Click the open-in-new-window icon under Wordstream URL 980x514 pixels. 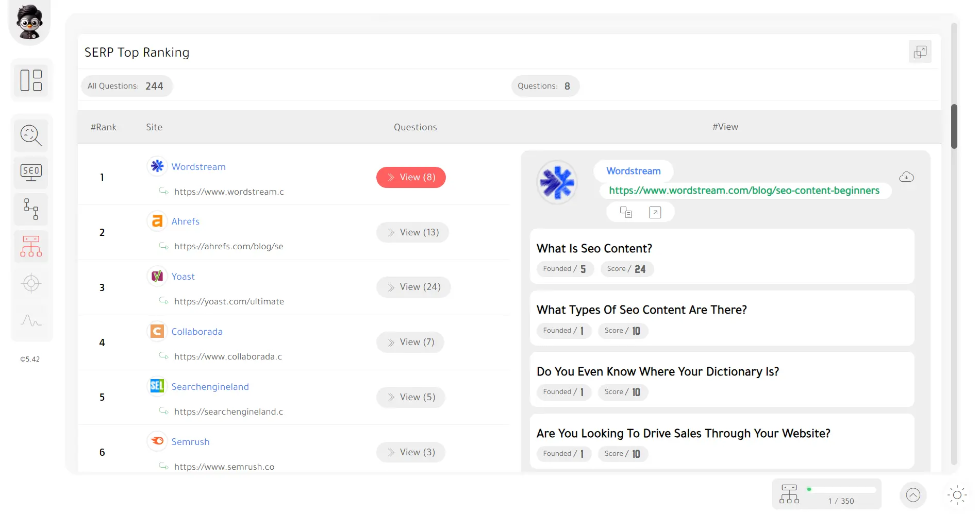(x=655, y=212)
